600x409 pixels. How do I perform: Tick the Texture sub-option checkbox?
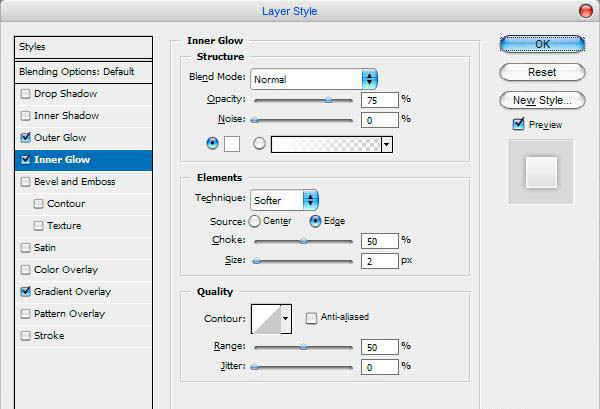[38, 226]
